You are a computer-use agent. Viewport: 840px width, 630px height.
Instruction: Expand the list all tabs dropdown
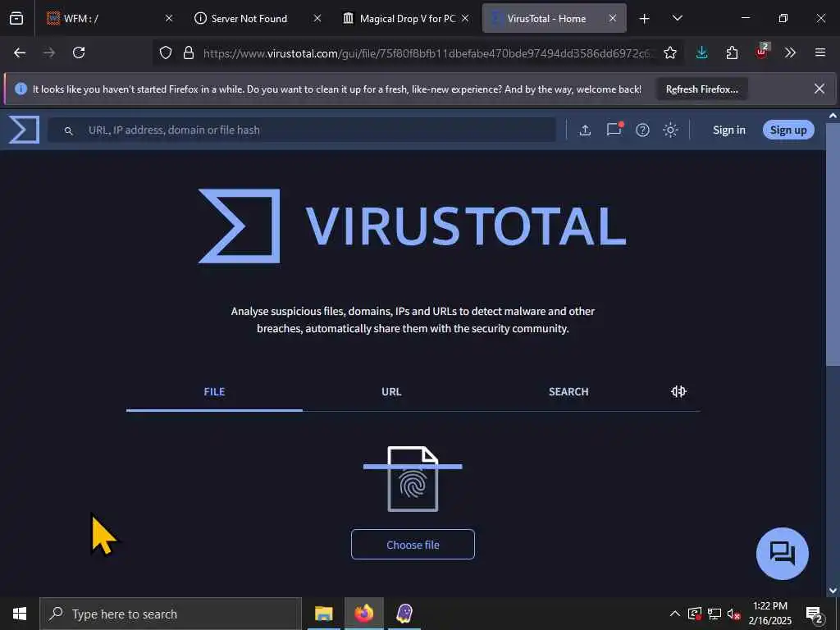(677, 18)
